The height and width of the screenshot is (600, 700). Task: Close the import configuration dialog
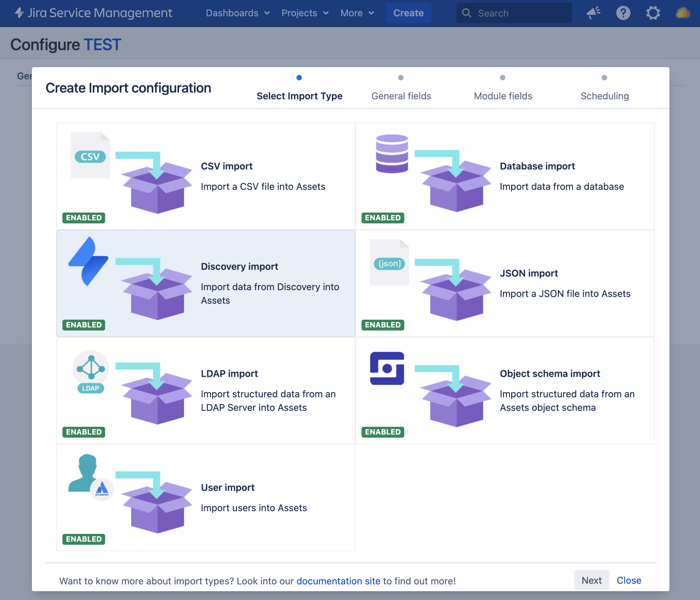pos(629,580)
